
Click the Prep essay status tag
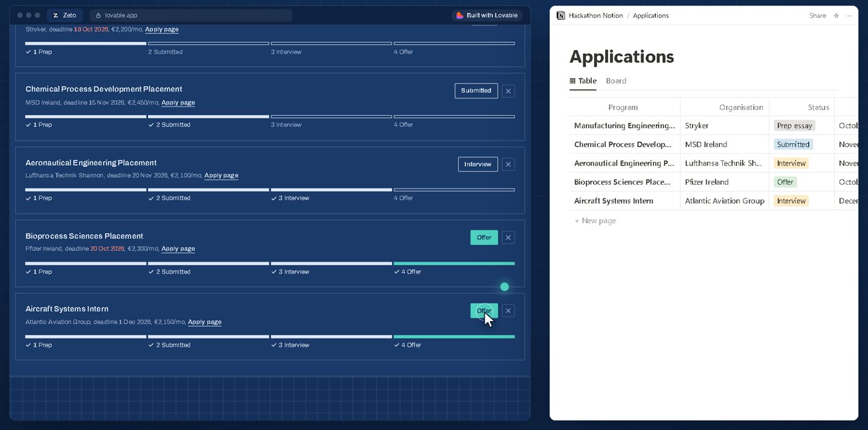[x=794, y=126]
